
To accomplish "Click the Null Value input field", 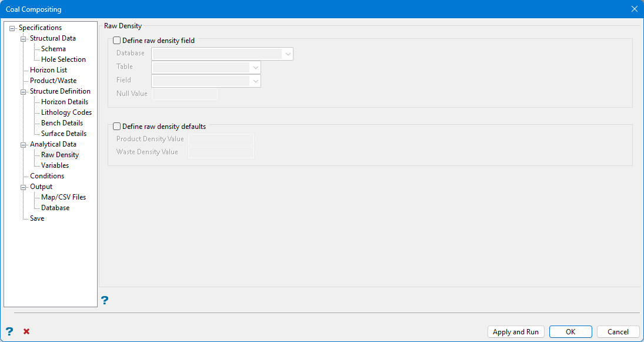I will [x=185, y=94].
